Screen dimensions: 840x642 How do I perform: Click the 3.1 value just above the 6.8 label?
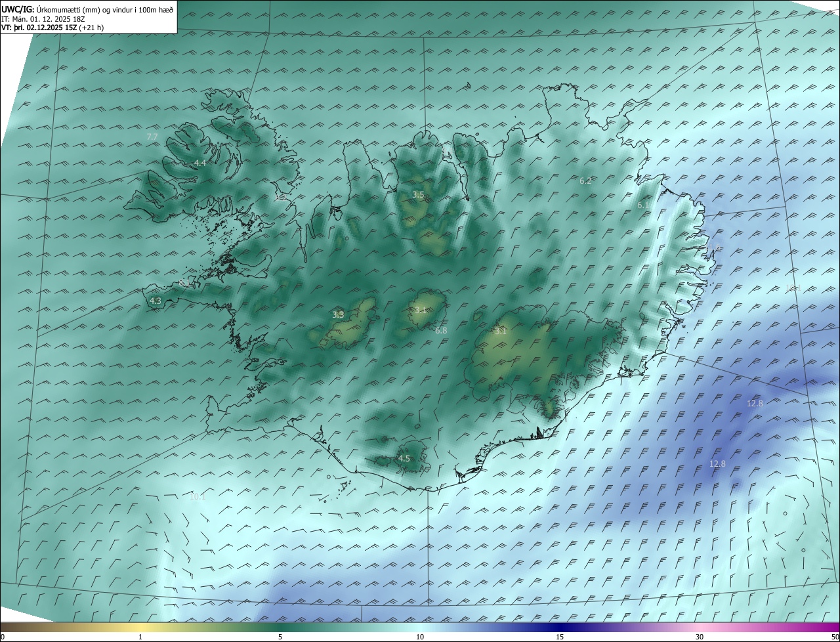click(x=421, y=310)
